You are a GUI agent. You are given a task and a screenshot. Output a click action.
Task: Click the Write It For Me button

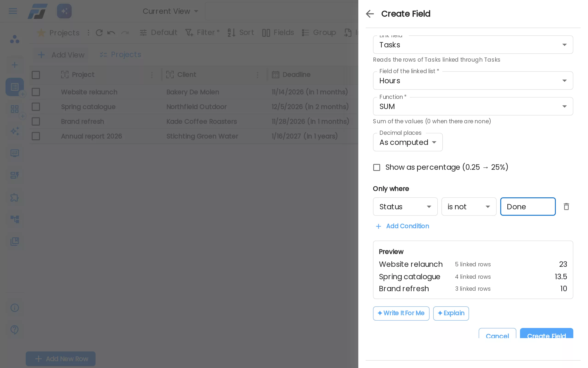coord(401,313)
